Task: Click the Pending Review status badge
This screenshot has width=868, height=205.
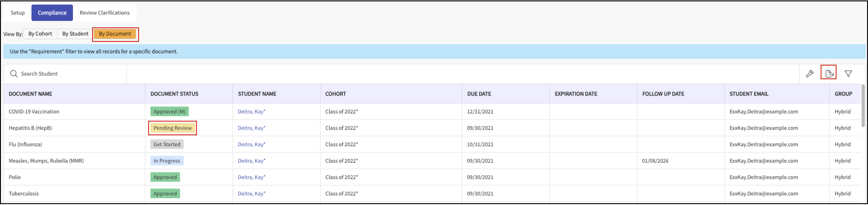Action: click(173, 128)
